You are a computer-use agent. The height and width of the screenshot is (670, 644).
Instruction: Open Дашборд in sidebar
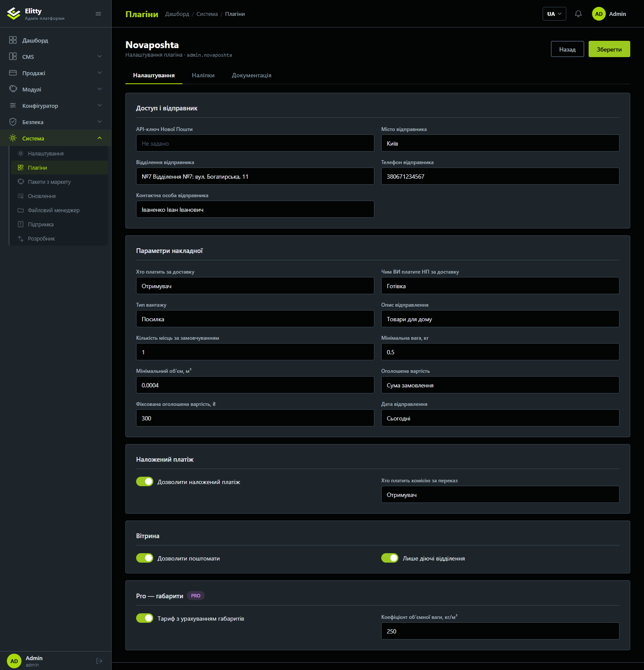[56, 40]
